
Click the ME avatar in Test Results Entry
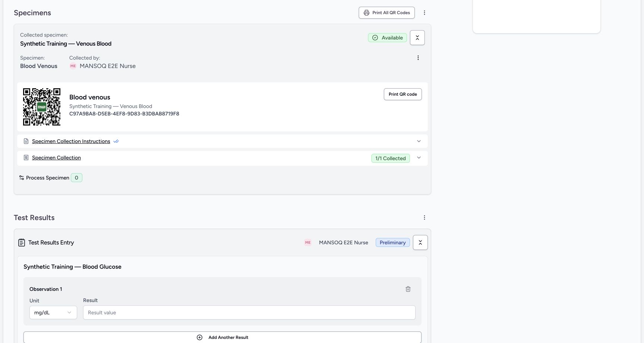click(x=308, y=242)
